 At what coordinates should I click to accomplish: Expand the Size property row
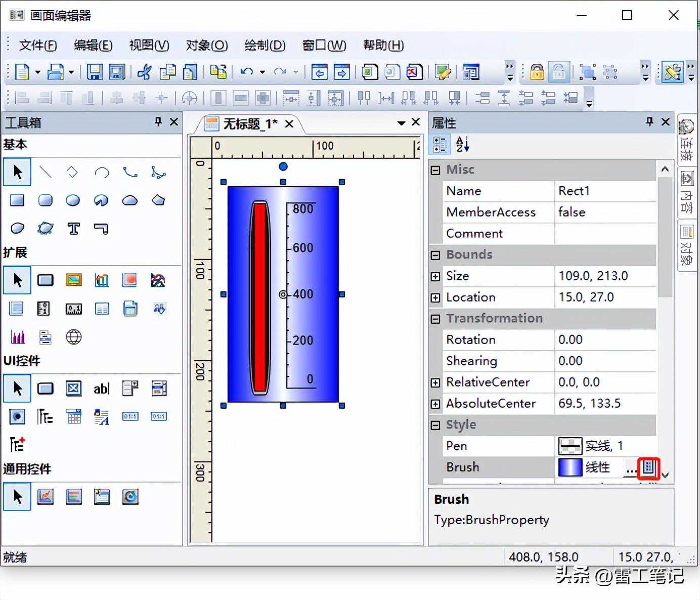coord(435,276)
